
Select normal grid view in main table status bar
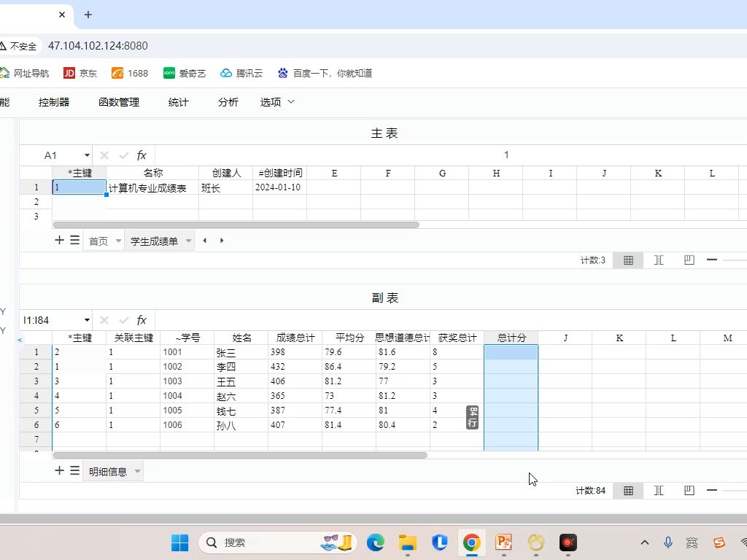tap(628, 260)
